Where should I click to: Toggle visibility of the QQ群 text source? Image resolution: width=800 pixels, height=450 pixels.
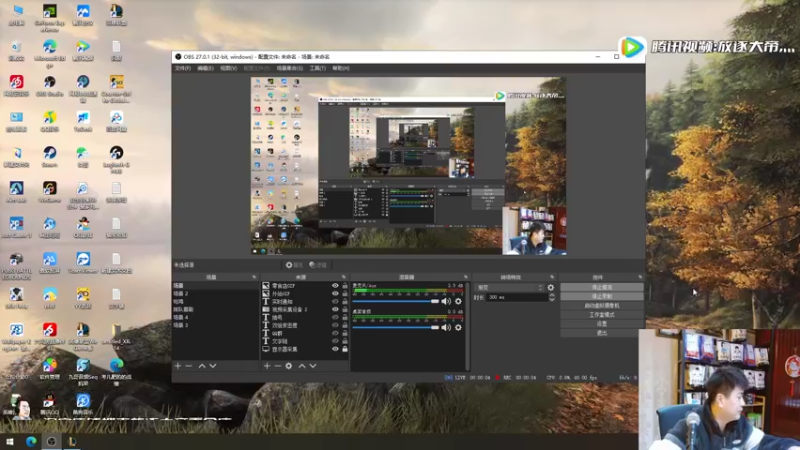pos(335,333)
